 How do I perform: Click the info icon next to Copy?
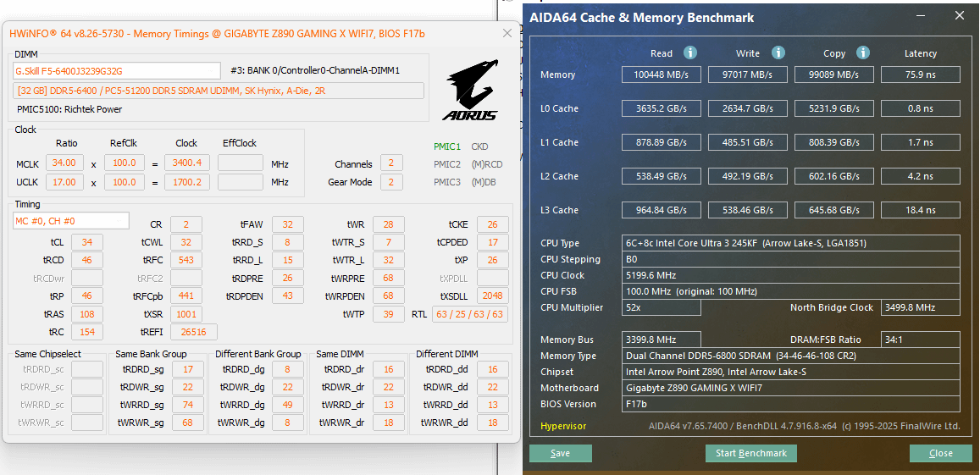tap(863, 52)
